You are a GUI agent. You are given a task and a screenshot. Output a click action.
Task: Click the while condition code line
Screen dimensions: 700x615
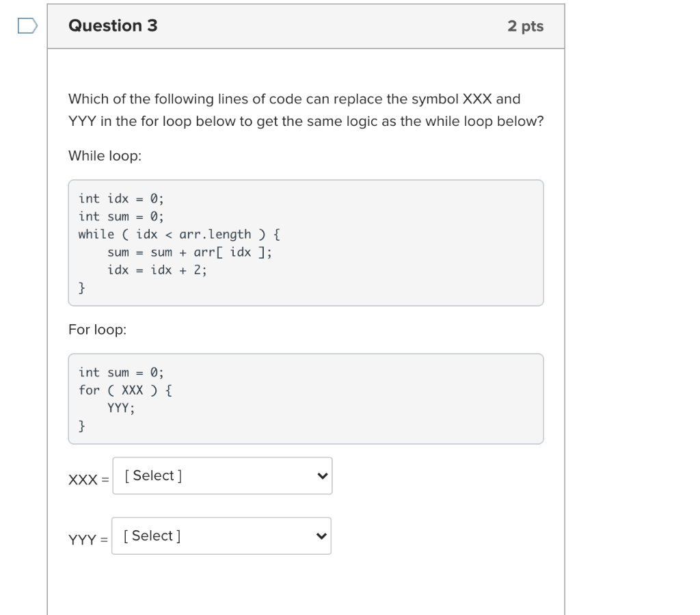[179, 234]
